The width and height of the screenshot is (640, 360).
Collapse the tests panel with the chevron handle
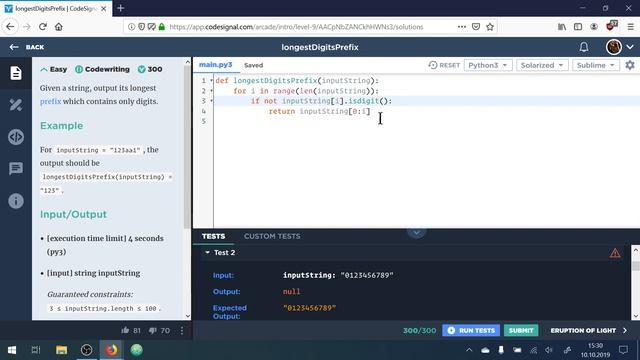[x=416, y=233]
